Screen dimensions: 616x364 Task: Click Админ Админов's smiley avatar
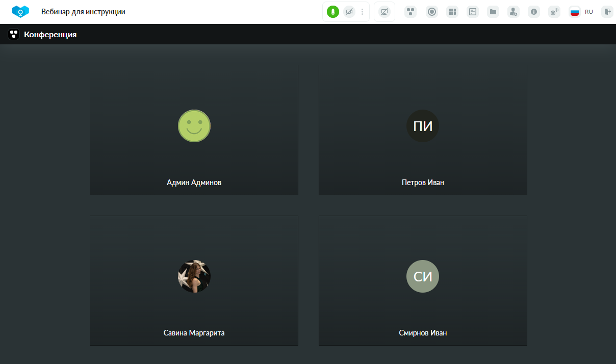[x=194, y=126]
